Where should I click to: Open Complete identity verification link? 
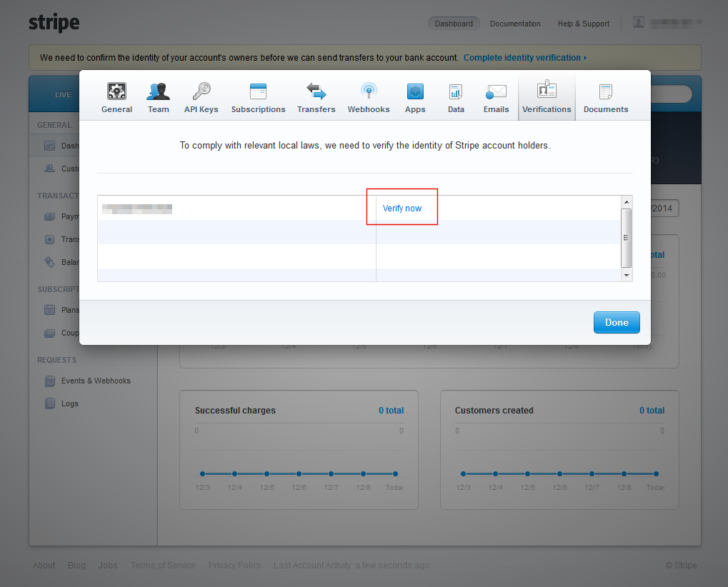525,58
